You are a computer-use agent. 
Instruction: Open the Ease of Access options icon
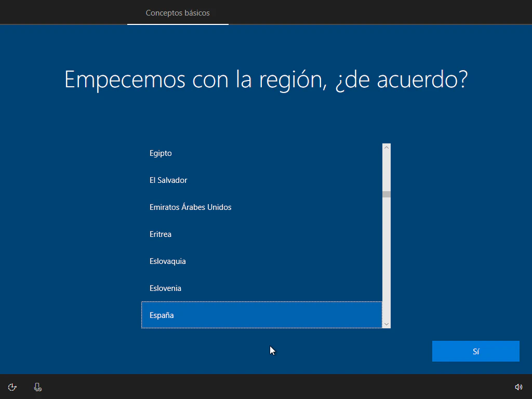pos(12,387)
